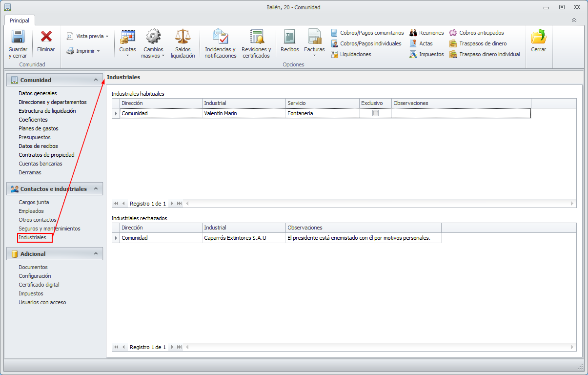The height and width of the screenshot is (375, 588).
Task: Open Saldos liquidación scales icon
Action: click(x=182, y=37)
